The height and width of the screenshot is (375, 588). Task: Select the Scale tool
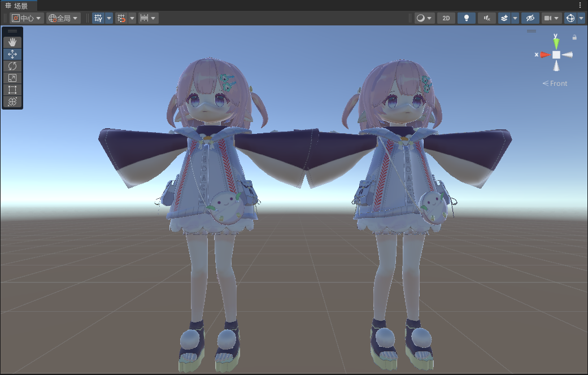point(12,78)
